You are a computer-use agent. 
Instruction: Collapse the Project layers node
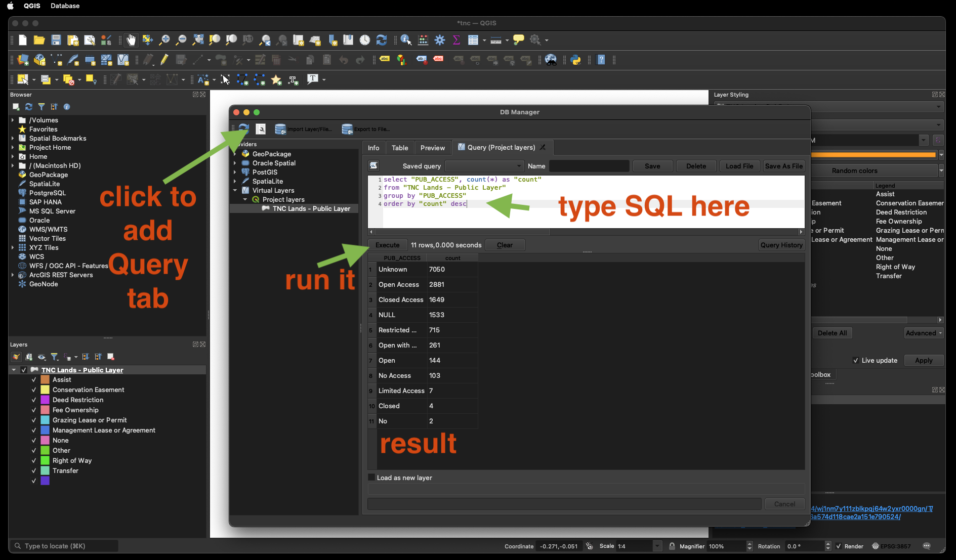tap(245, 199)
